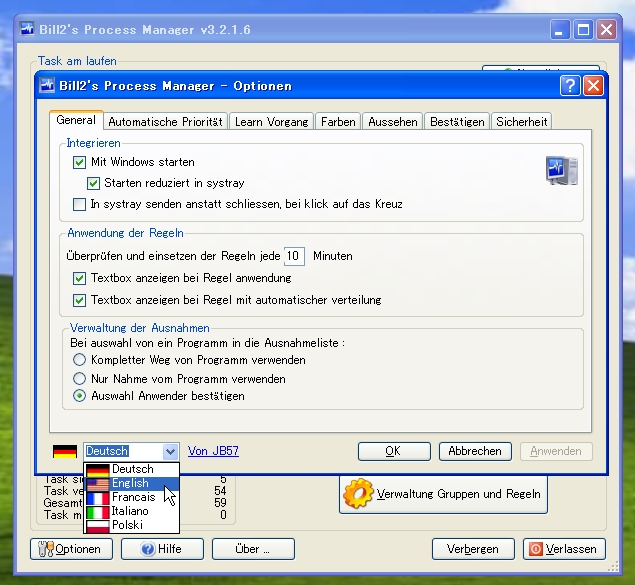This screenshot has height=585, width=635.
Task: Open the 'Von JB57' link
Action: pyautogui.click(x=213, y=451)
